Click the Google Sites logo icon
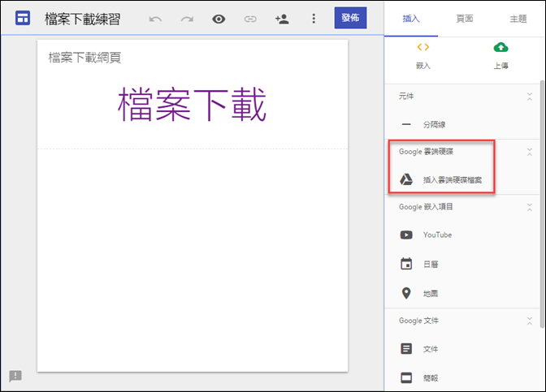The width and height of the screenshot is (546, 392). click(x=23, y=18)
